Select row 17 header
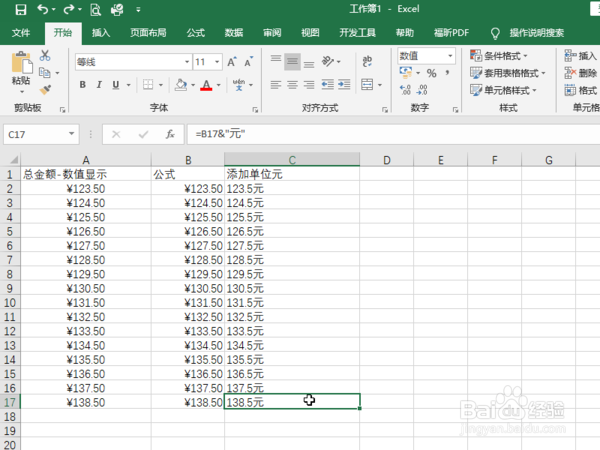The height and width of the screenshot is (450, 600). [x=10, y=402]
